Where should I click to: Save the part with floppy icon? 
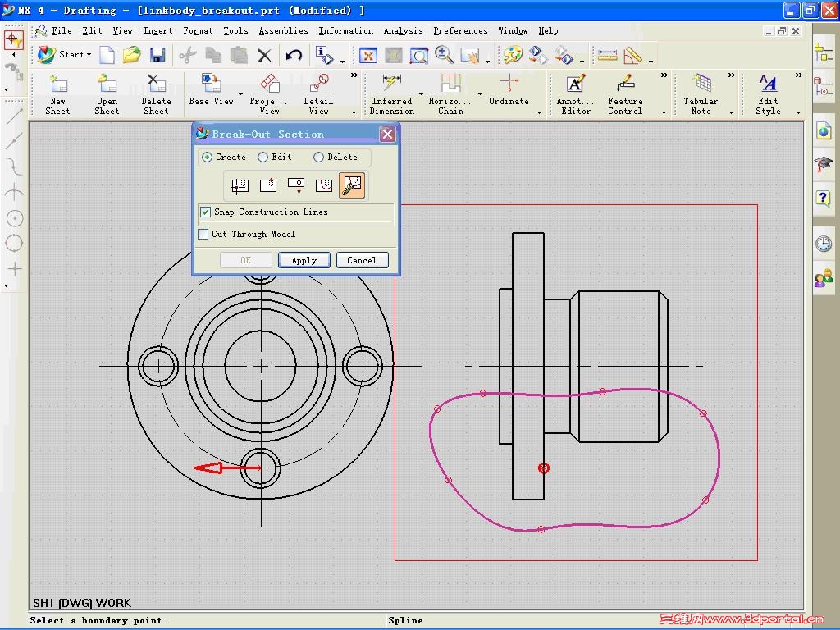[x=157, y=55]
